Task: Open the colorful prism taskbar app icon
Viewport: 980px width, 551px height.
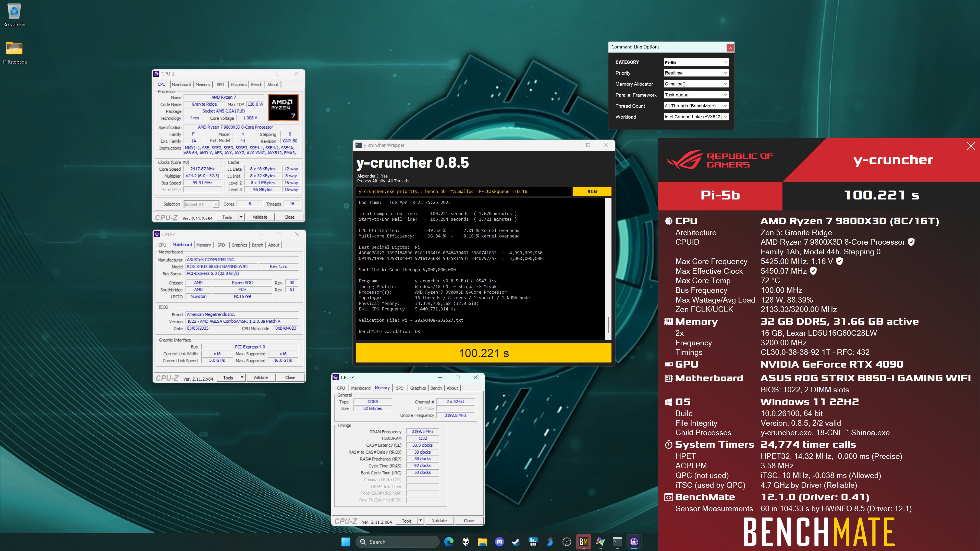Action: click(x=600, y=542)
